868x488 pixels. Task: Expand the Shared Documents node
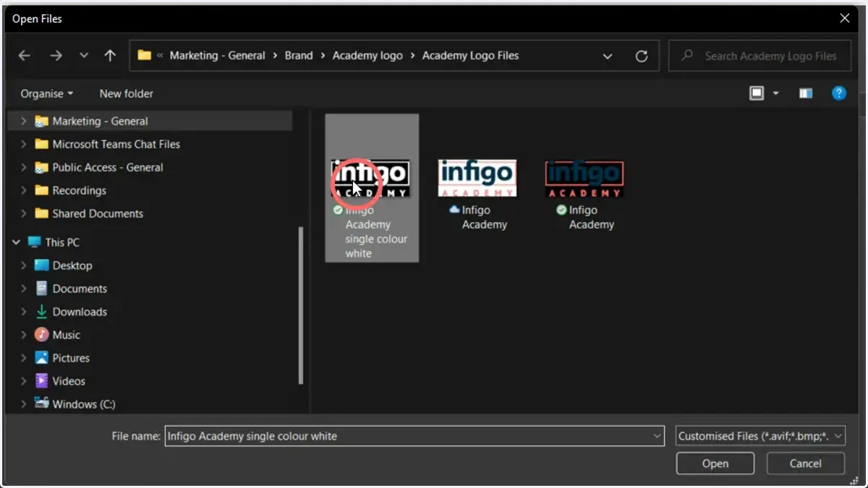[23, 213]
